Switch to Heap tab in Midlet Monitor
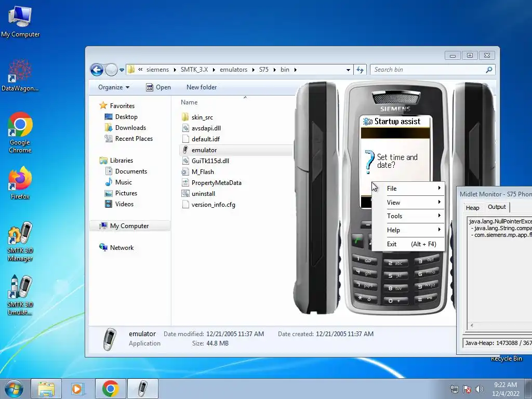The image size is (532, 399). [x=472, y=208]
